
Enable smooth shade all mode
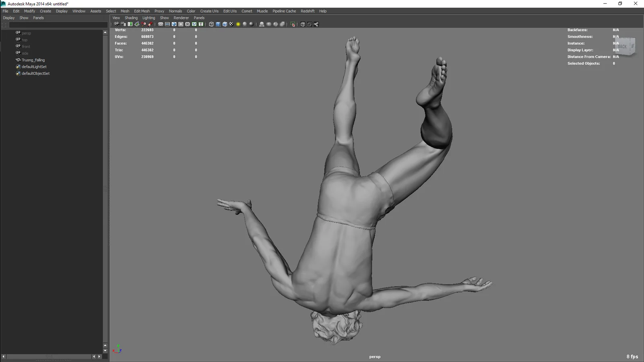(x=218, y=24)
